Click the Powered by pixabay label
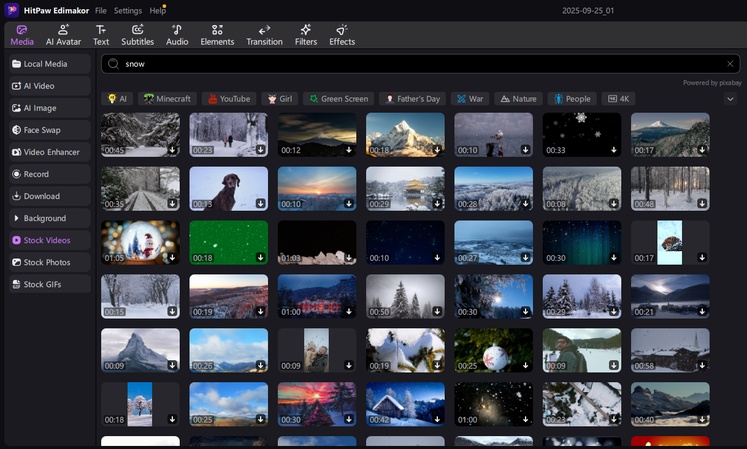This screenshot has height=449, width=747. (x=712, y=83)
